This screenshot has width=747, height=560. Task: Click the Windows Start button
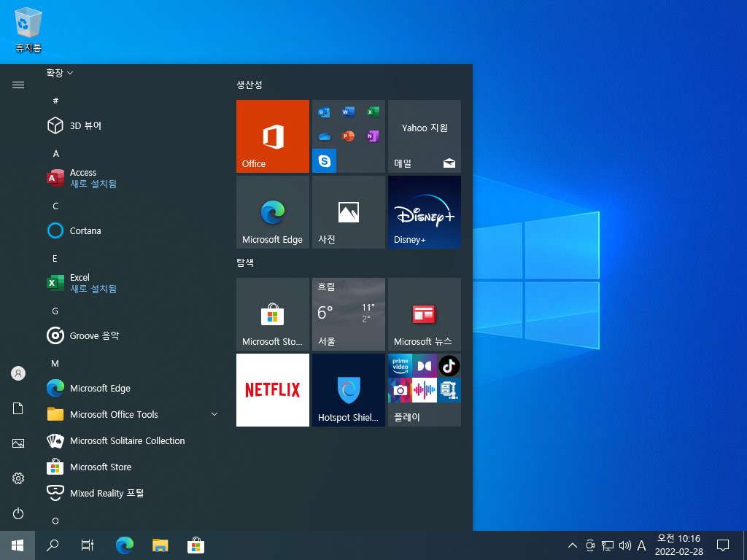(x=18, y=545)
